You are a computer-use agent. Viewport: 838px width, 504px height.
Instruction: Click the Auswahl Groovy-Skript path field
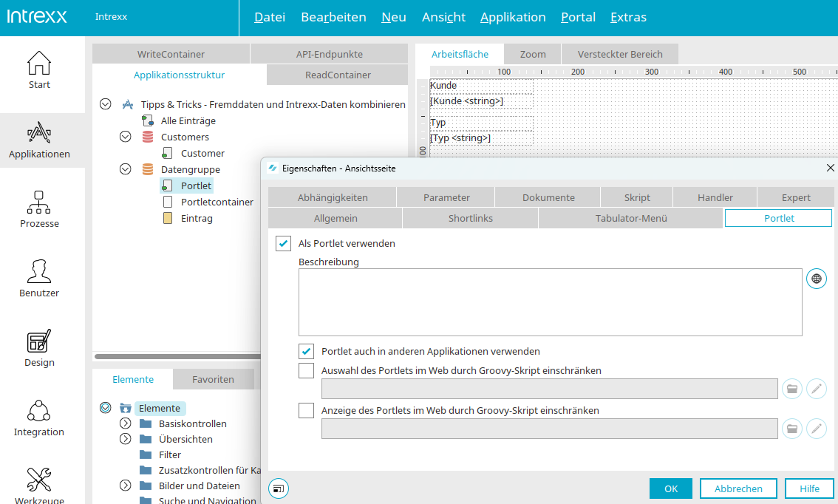tap(549, 389)
